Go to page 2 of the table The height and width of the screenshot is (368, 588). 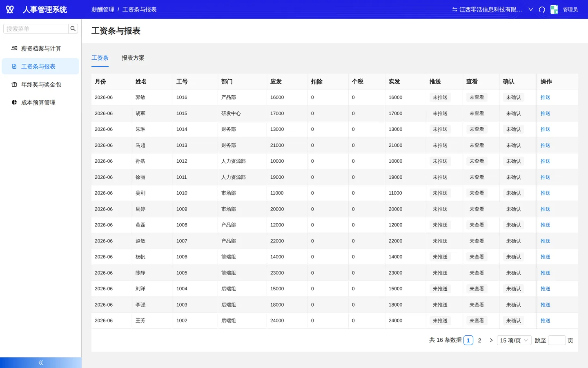(480, 340)
